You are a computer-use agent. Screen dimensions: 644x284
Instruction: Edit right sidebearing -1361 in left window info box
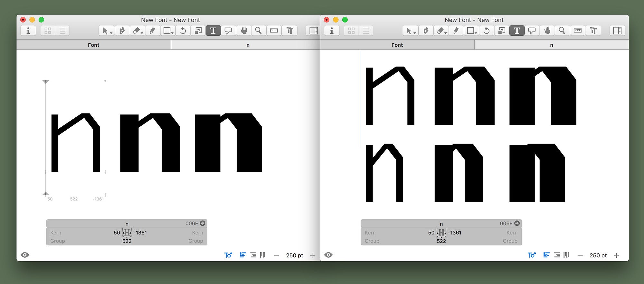coord(140,233)
